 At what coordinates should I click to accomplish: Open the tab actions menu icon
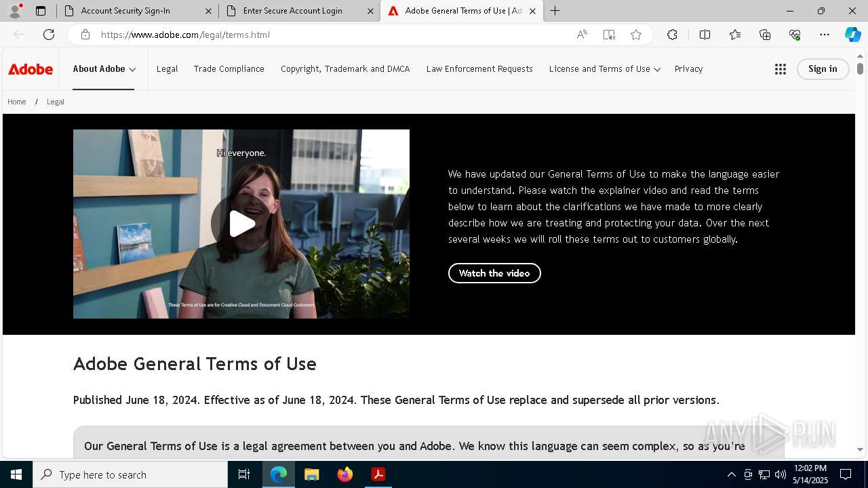41,11
